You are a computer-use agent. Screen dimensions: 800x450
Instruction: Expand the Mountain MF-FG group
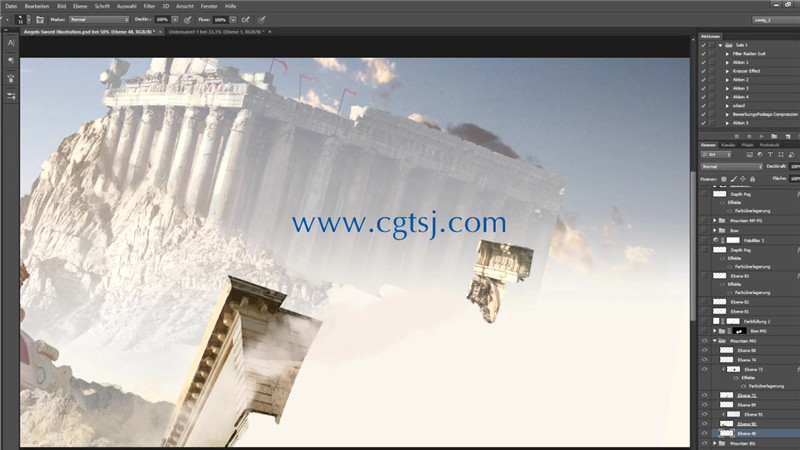(x=715, y=220)
